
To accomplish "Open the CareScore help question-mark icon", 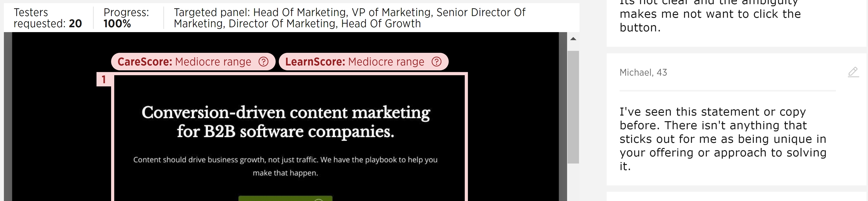I will 263,62.
